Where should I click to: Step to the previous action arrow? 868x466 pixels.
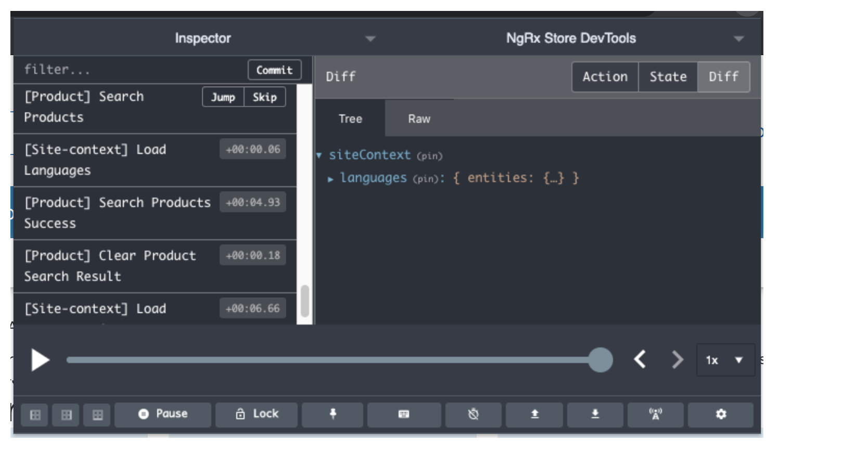640,359
